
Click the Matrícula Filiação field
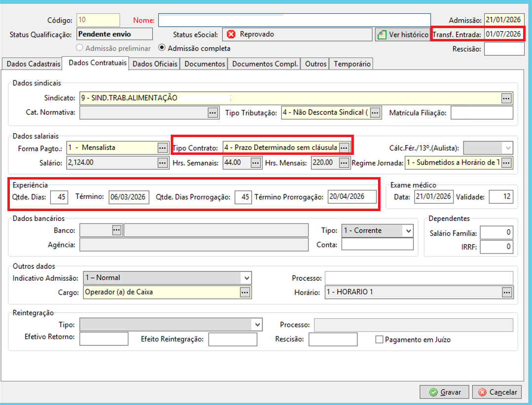[482, 112]
